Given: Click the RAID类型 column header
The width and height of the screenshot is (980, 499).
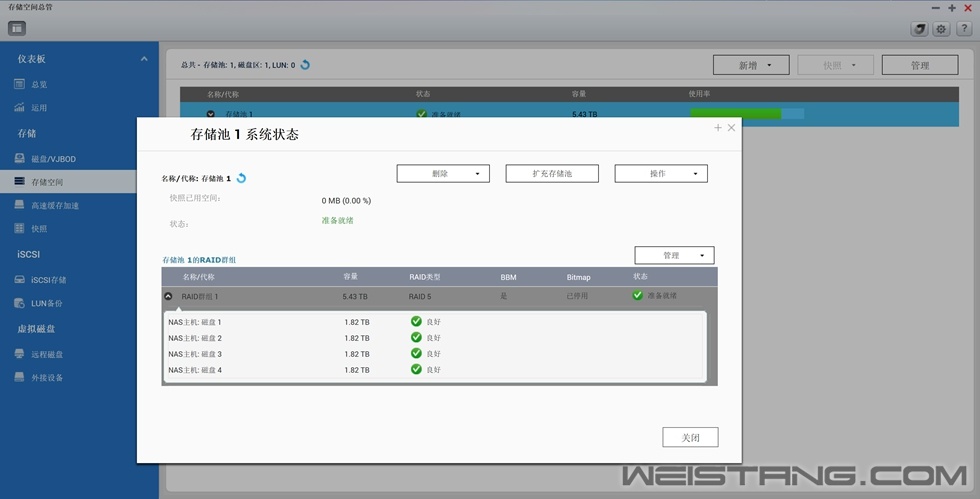Looking at the screenshot, I should pyautogui.click(x=425, y=276).
